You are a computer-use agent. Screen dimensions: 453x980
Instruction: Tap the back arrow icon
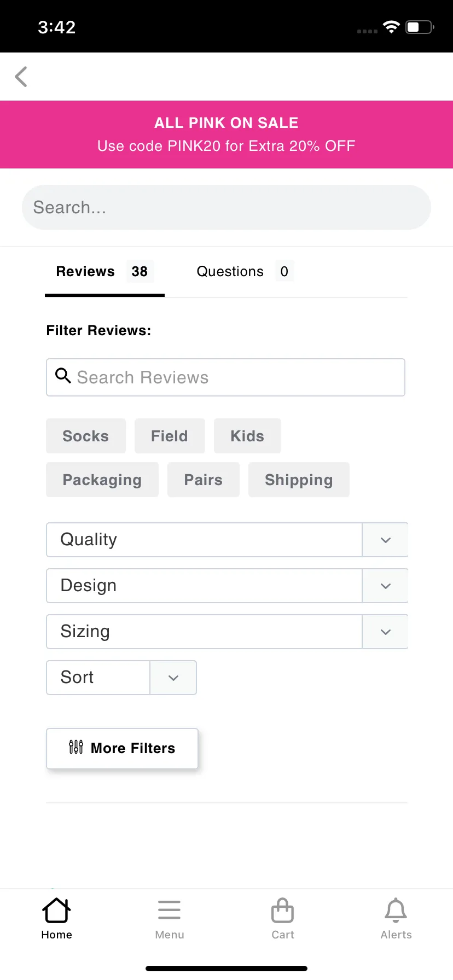21,77
